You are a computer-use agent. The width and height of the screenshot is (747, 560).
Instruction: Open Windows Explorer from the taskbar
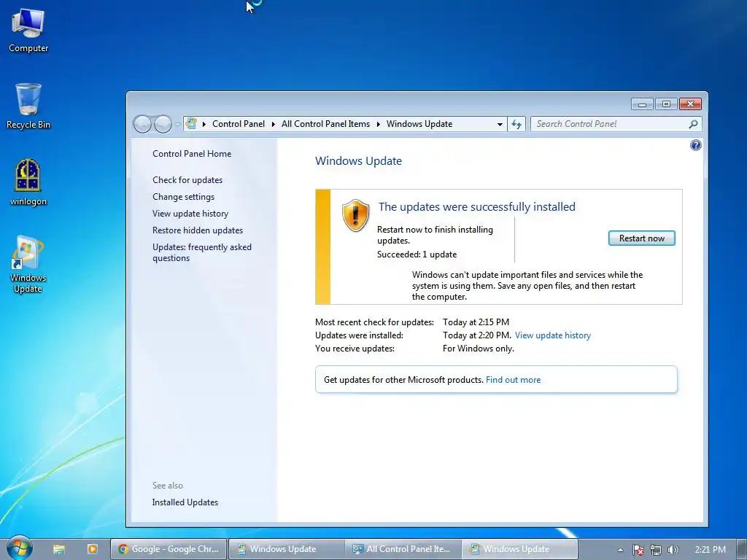(58, 549)
